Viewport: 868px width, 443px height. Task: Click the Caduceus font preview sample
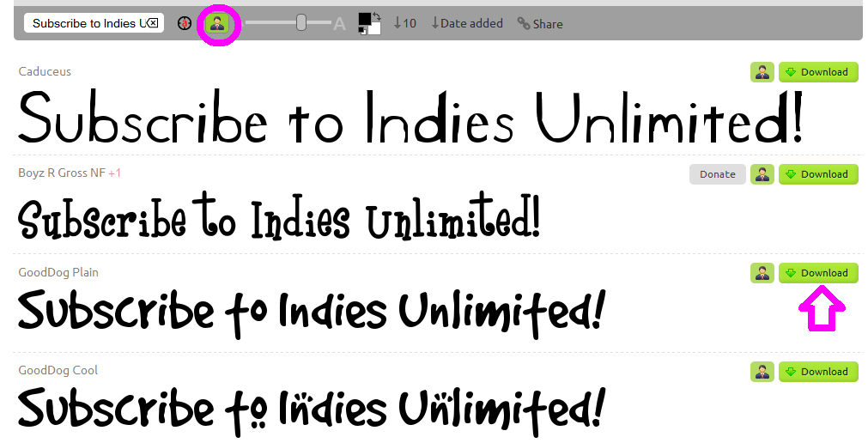pos(410,117)
